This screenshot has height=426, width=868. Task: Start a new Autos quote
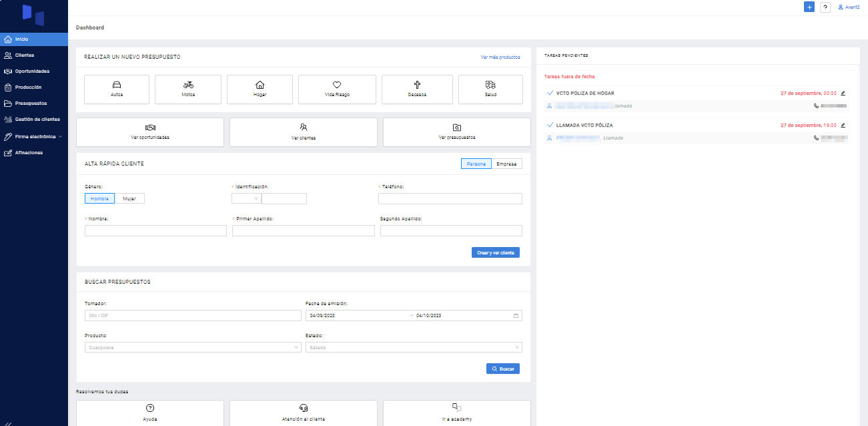(117, 89)
